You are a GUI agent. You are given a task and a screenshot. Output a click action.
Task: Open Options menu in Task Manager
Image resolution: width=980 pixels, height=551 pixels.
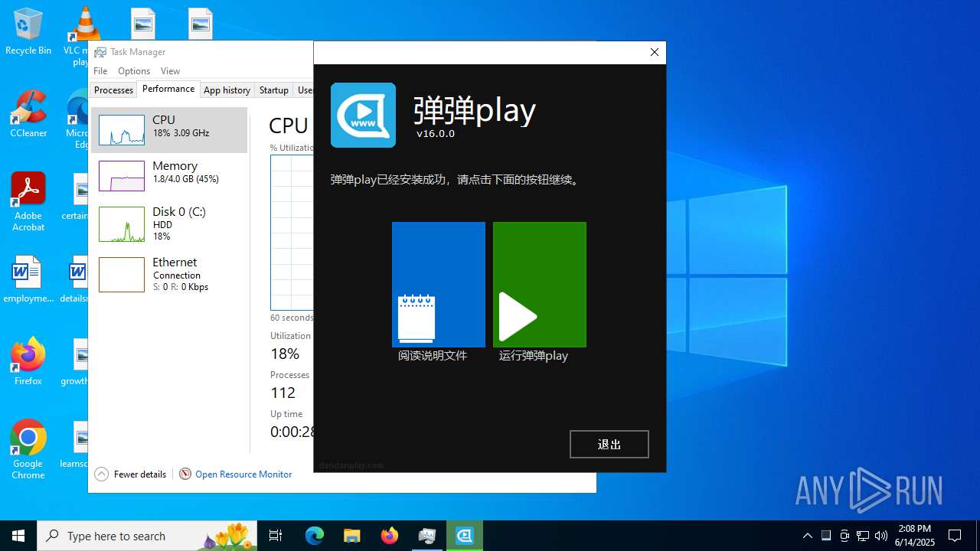coord(134,70)
